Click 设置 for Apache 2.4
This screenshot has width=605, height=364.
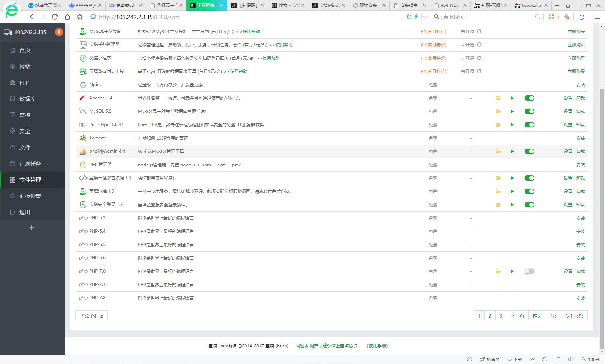pyautogui.click(x=568, y=98)
